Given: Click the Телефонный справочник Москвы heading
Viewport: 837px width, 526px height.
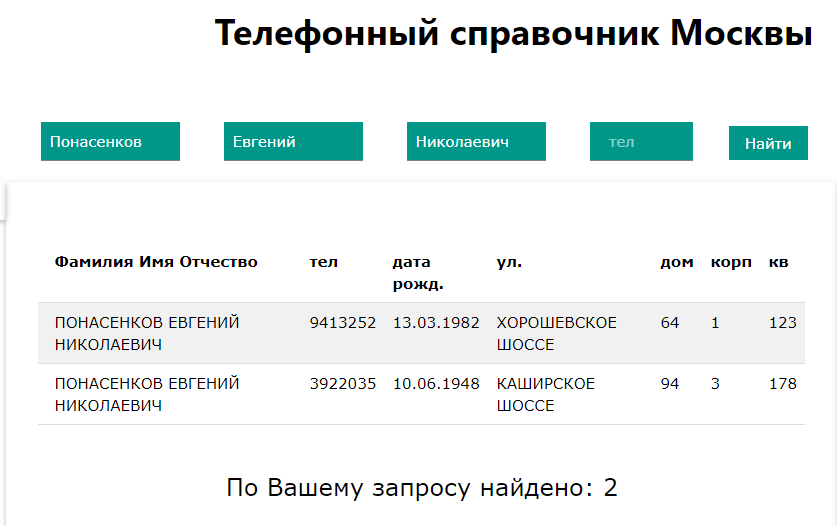Looking at the screenshot, I should pos(514,33).
